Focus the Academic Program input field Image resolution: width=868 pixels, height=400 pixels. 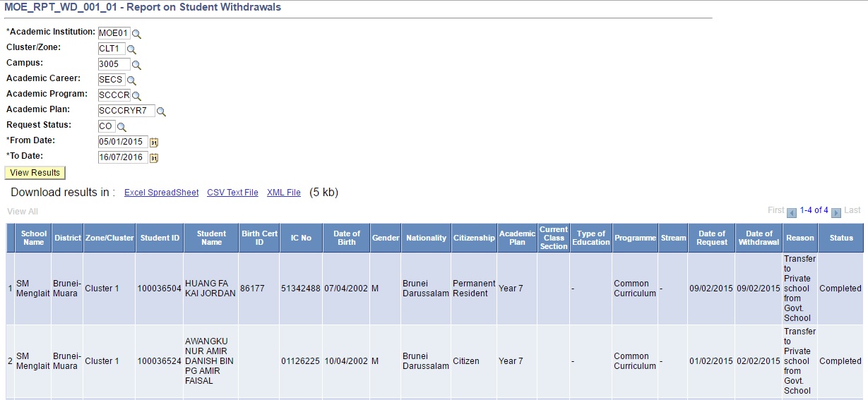[x=114, y=95]
